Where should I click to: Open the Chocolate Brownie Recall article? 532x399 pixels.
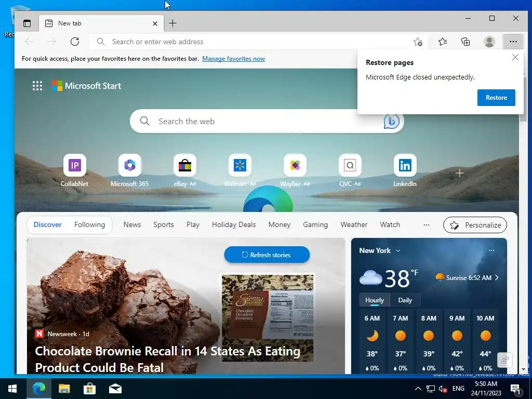[x=168, y=360]
